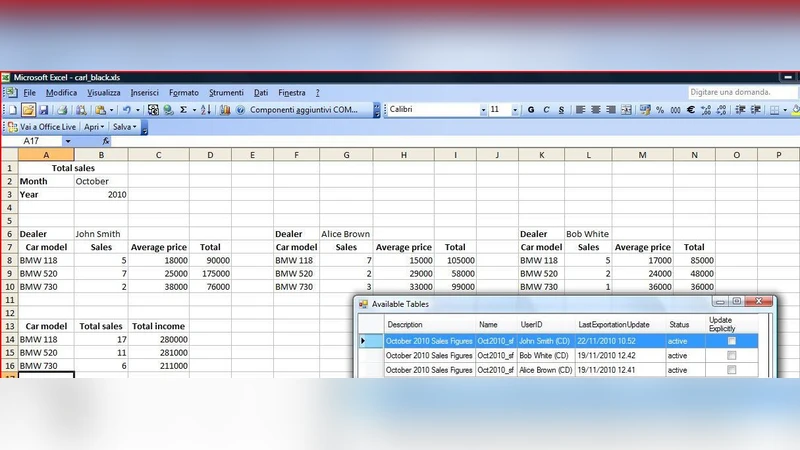Check Update Explicitly for Alice Brown row
The width and height of the screenshot is (800, 450).
pyautogui.click(x=731, y=370)
